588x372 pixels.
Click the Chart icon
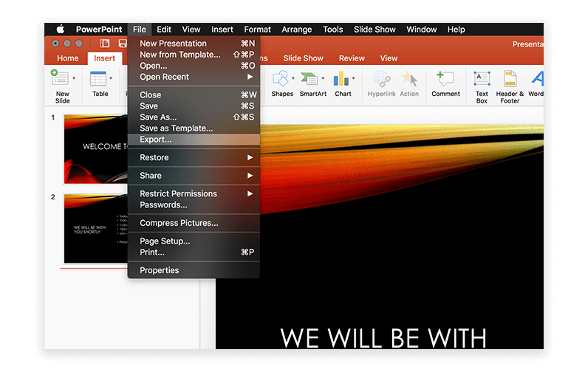pyautogui.click(x=341, y=78)
